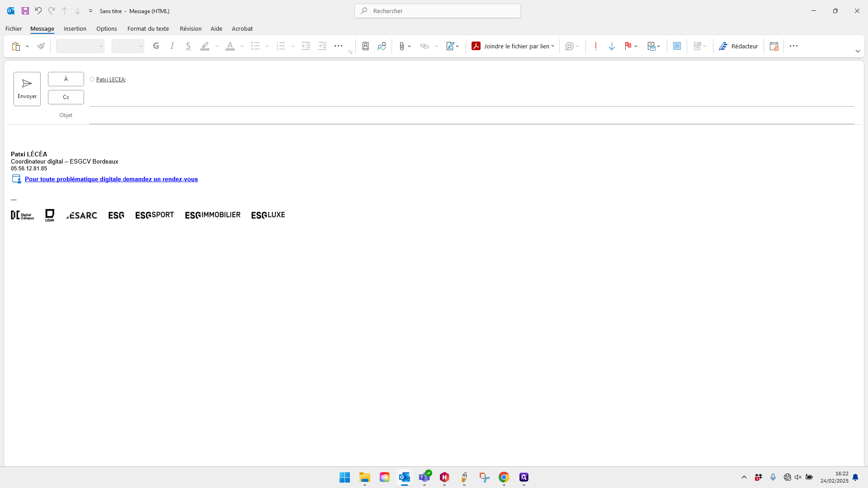The height and width of the screenshot is (488, 868).
Task: Open Microsoft Teams from the taskbar
Action: pos(425,477)
